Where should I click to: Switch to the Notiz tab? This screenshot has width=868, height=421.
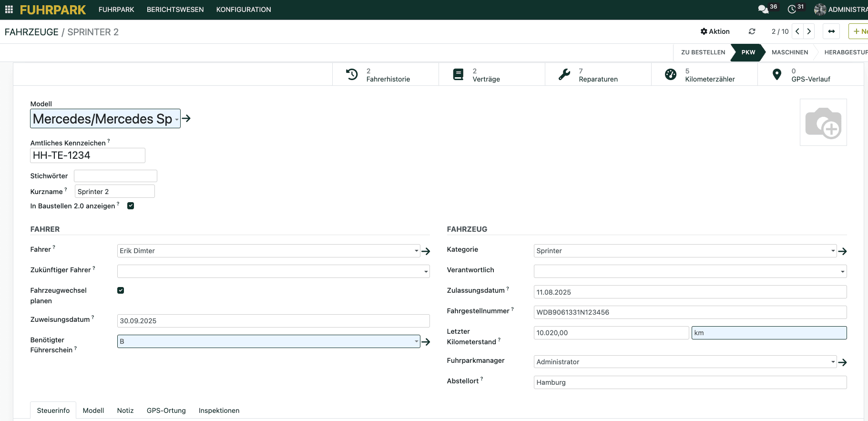click(125, 411)
